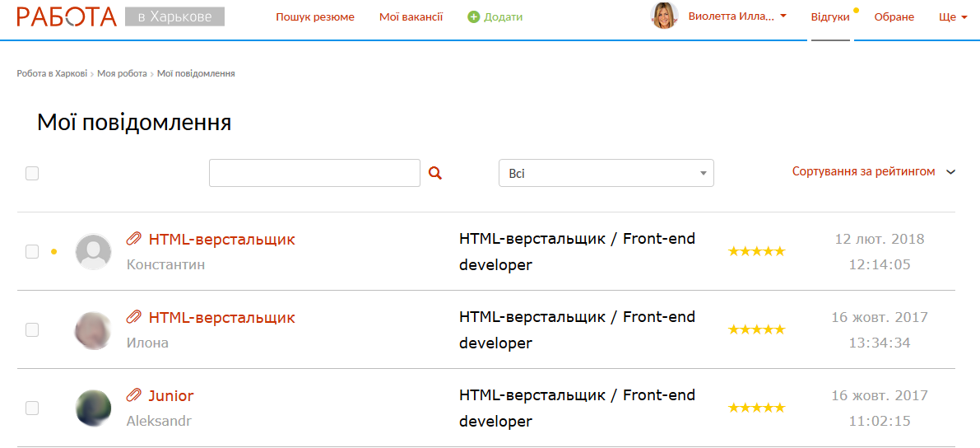The width and height of the screenshot is (980, 448).
Task: Tick the checkbox for Aleksandr's Junior message
Action: point(32,408)
